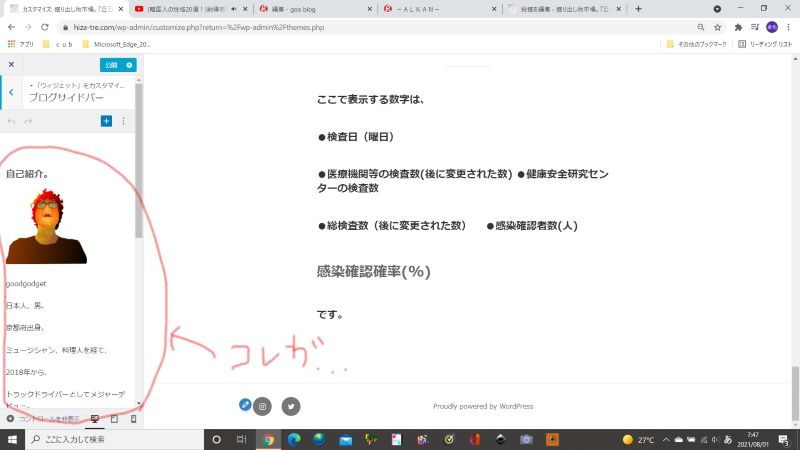Screen dimensions: 800x450
Task: Close the WordPress customizer panel
Action: tap(11, 65)
